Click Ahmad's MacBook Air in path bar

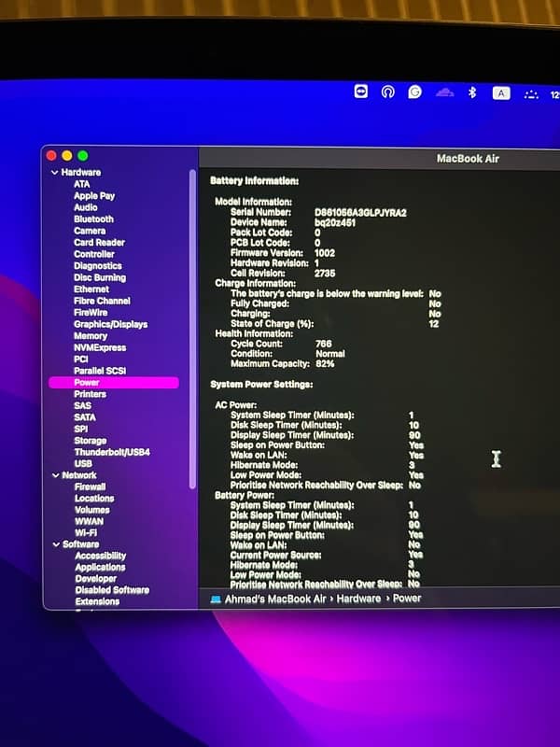tap(275, 599)
